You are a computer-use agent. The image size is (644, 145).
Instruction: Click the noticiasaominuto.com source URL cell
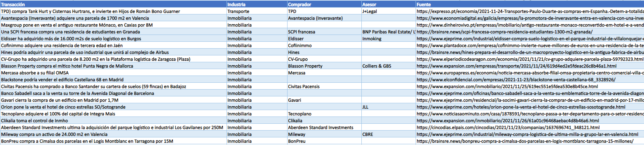point(530,114)
